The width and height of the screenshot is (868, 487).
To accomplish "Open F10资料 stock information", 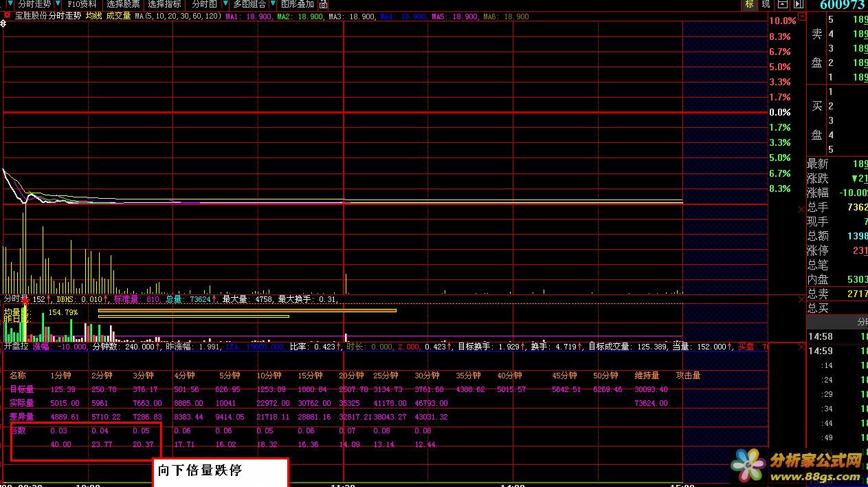I will point(82,4).
